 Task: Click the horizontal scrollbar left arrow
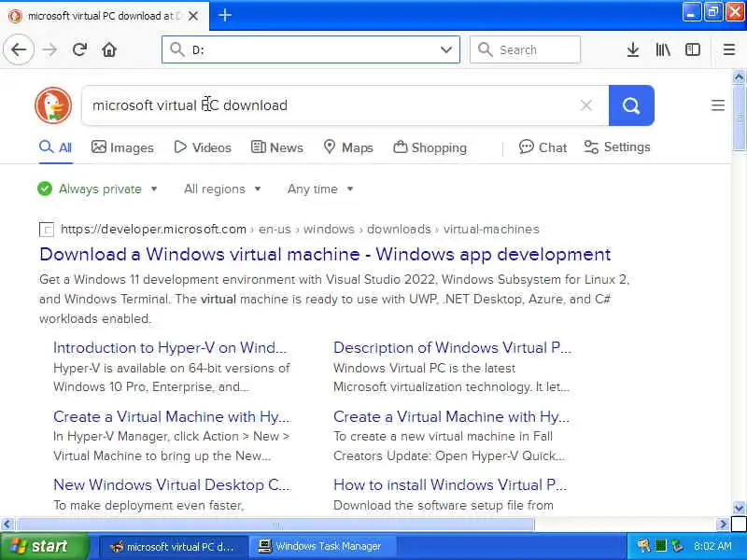(7, 525)
